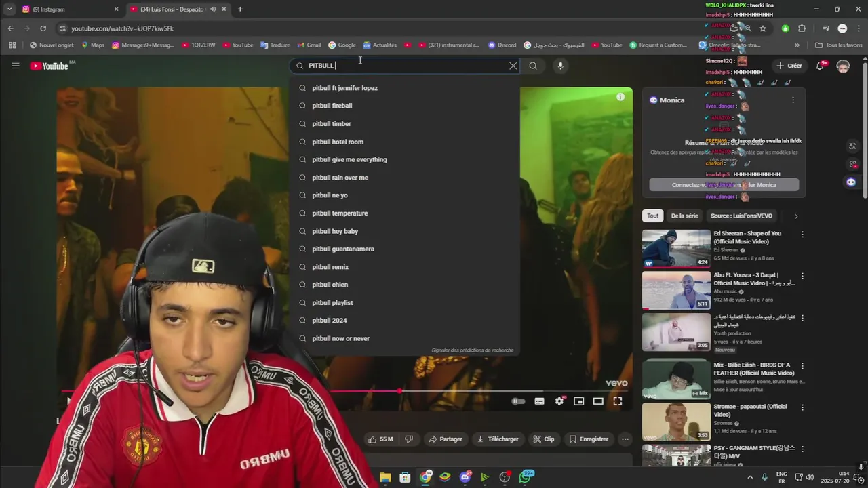Viewport: 868px width, 488px height.
Task: Open the Stromae papaoutai thumbnail
Action: coord(676,422)
